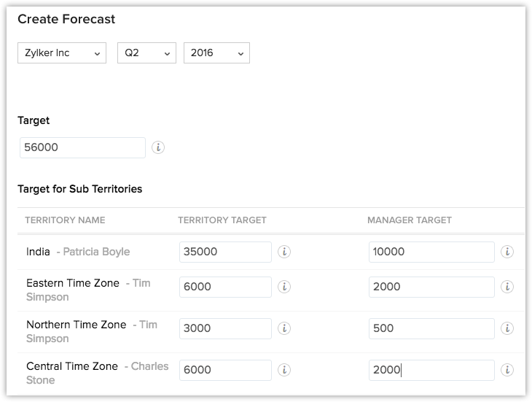The image size is (532, 402).
Task: Click the main Target input showing 56000
Action: [x=82, y=147]
